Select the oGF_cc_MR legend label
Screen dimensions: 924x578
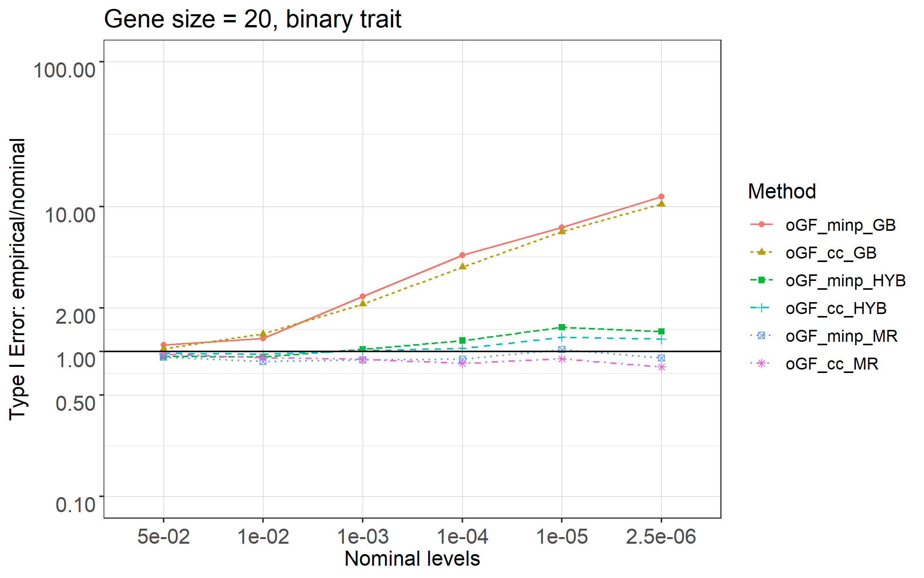click(832, 364)
